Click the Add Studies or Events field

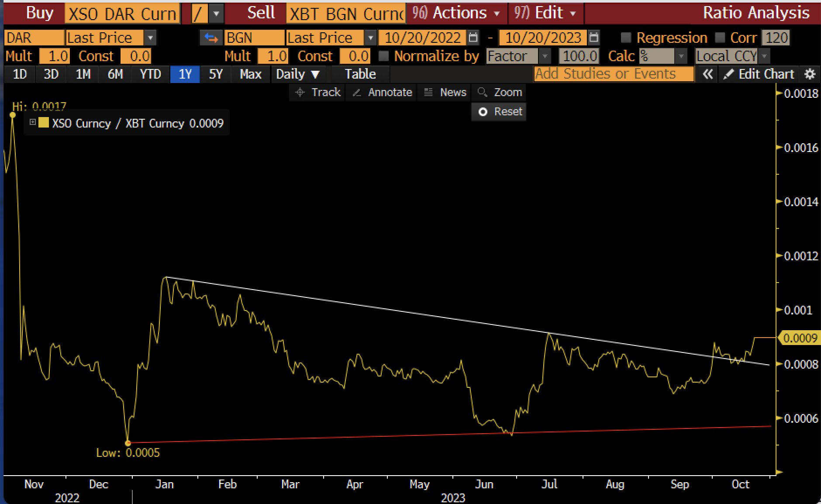tap(614, 74)
